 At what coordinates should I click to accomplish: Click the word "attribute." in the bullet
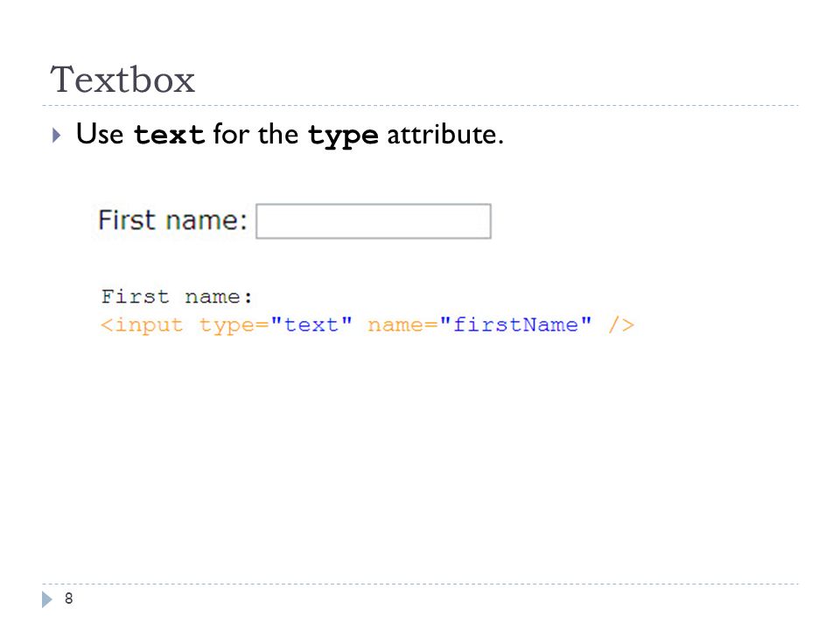pyautogui.click(x=445, y=134)
